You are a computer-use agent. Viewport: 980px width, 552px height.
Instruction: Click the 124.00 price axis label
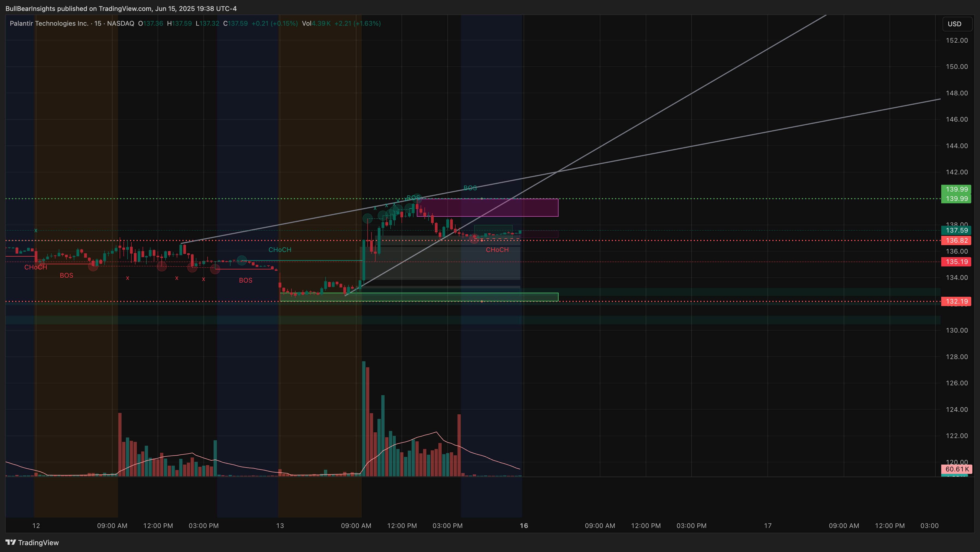coord(957,410)
